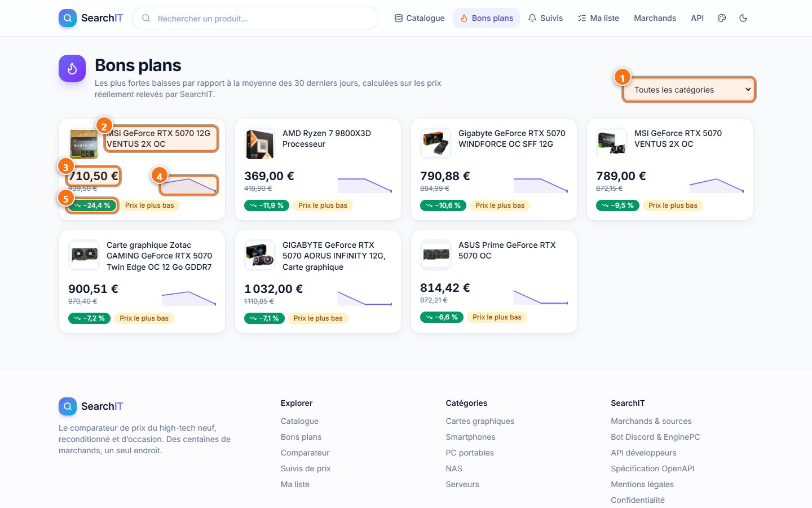Click the −6,6 % discount badge
This screenshot has height=508, width=812.
coord(442,317)
